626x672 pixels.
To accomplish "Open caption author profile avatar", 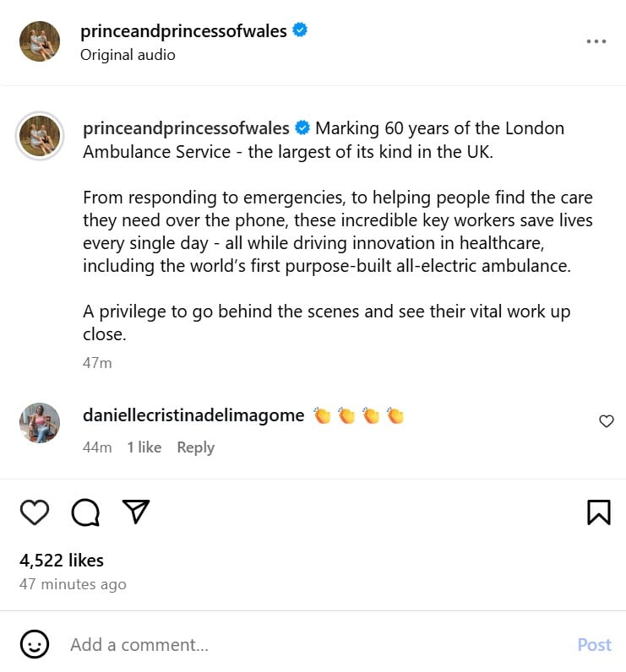I will [x=40, y=136].
